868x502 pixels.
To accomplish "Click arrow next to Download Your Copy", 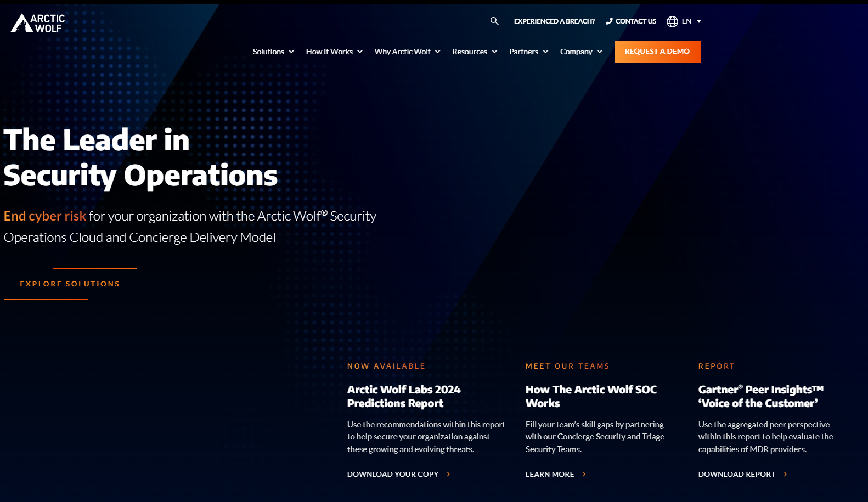I will 448,474.
